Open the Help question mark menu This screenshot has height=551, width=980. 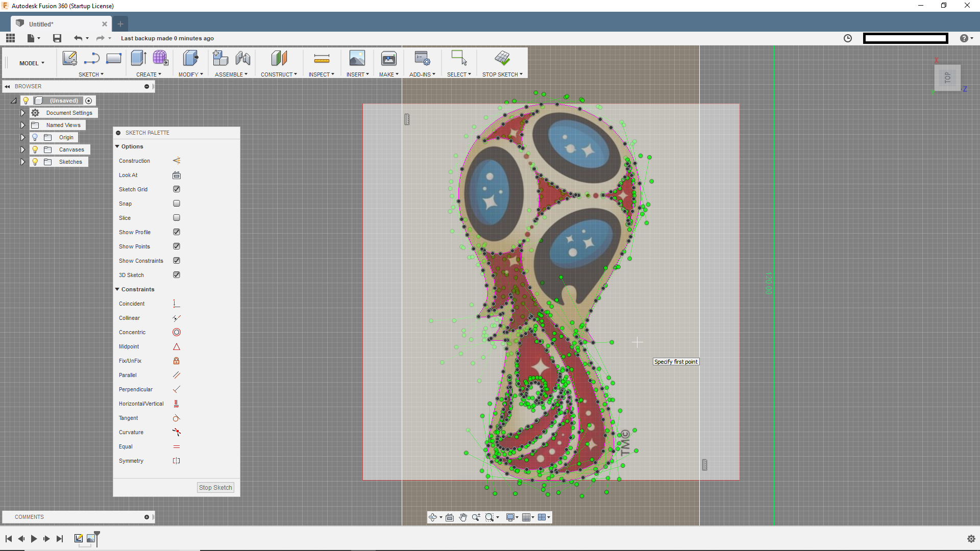pyautogui.click(x=966, y=38)
